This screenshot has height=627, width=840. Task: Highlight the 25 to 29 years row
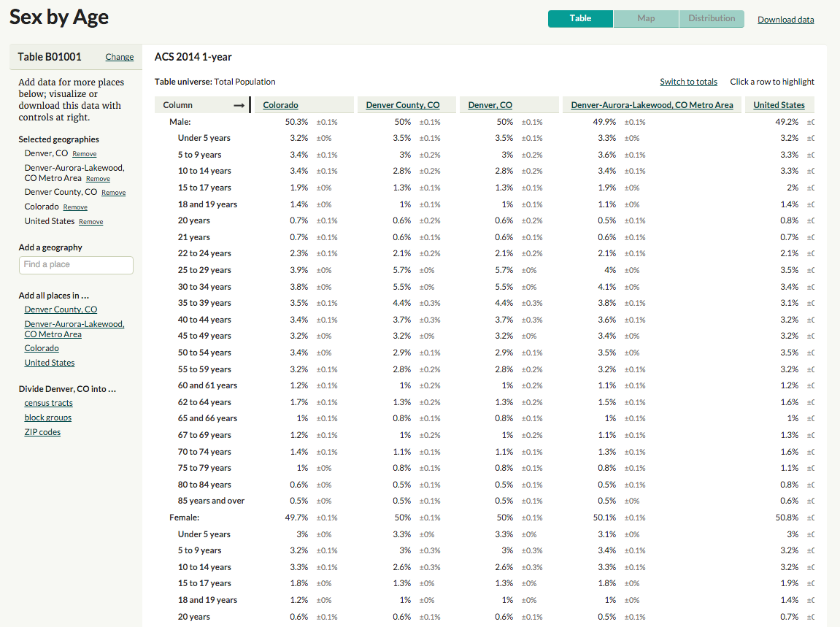point(485,270)
